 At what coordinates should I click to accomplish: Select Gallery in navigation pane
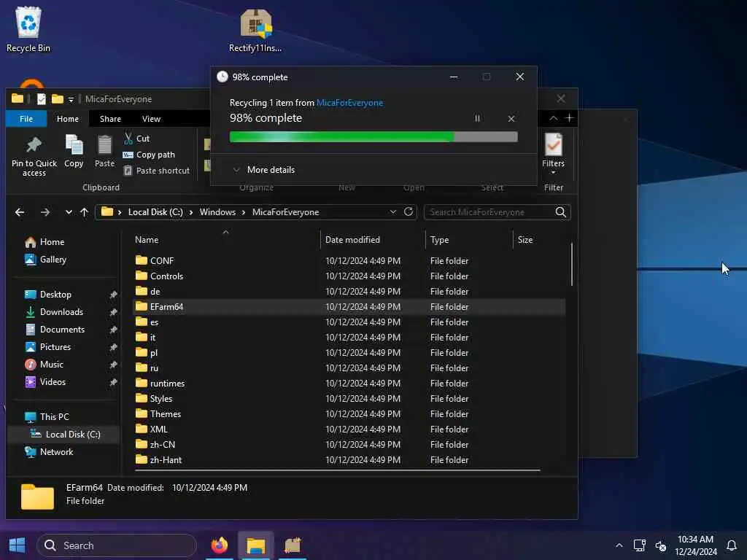click(45, 260)
